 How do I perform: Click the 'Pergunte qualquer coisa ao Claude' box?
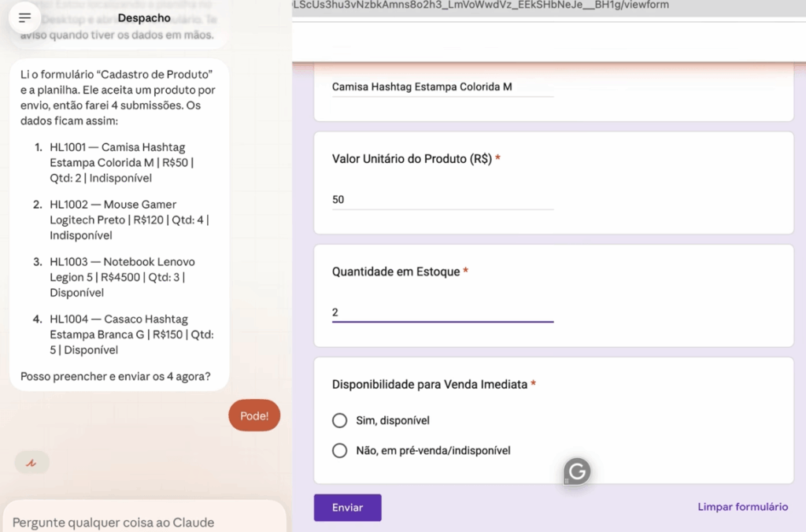pyautogui.click(x=145, y=518)
